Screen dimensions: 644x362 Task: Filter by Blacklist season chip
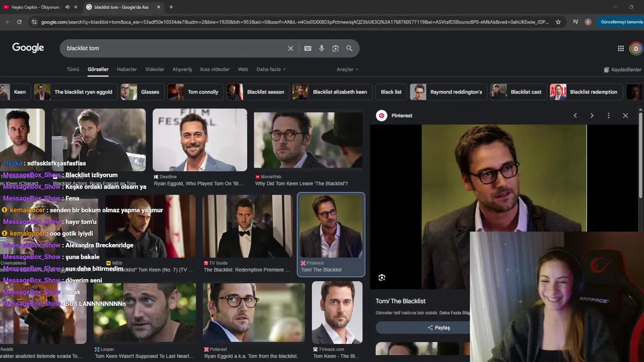257,92
